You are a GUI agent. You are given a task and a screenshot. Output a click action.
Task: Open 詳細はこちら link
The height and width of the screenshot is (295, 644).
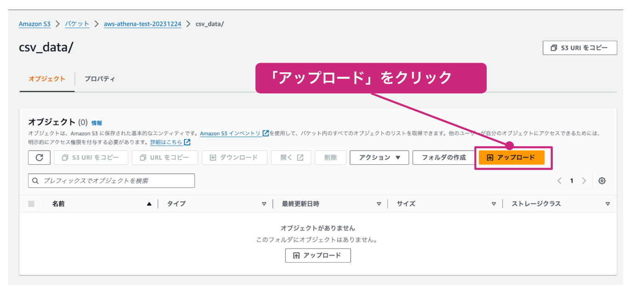170,142
